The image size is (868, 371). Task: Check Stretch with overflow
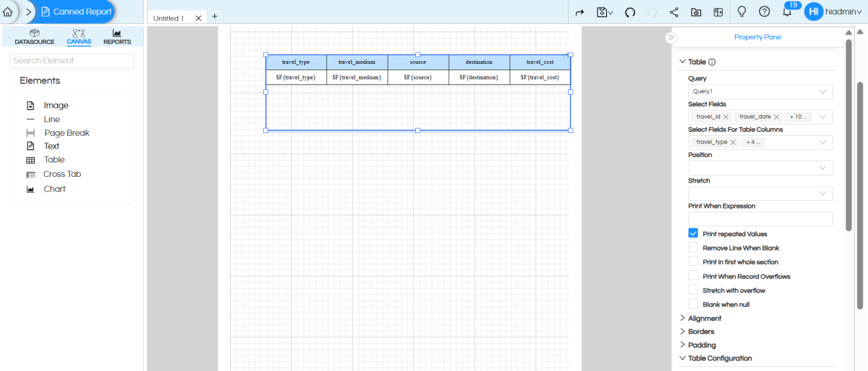[693, 290]
